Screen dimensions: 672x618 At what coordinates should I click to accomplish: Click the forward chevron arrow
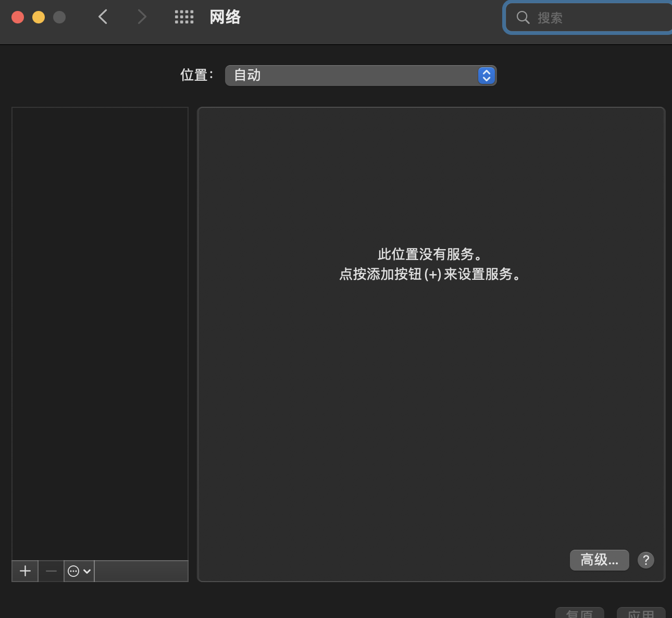point(142,17)
